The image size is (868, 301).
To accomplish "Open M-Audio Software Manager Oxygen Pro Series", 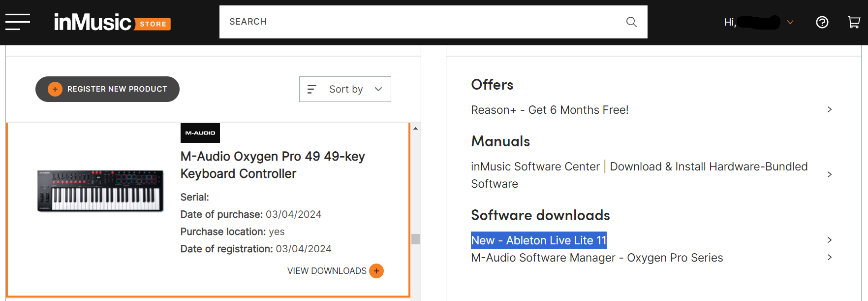I will [x=597, y=258].
